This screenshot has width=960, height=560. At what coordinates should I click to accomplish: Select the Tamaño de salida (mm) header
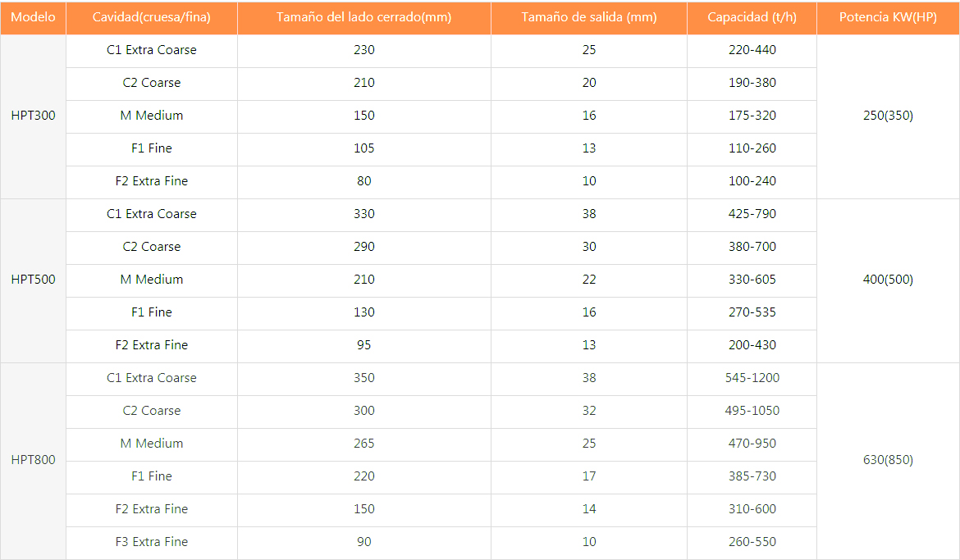pos(589,17)
